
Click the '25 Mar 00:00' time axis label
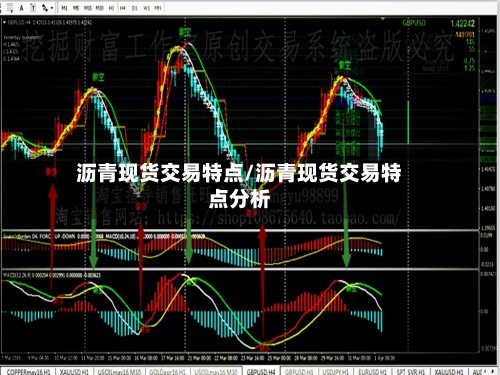(279, 358)
